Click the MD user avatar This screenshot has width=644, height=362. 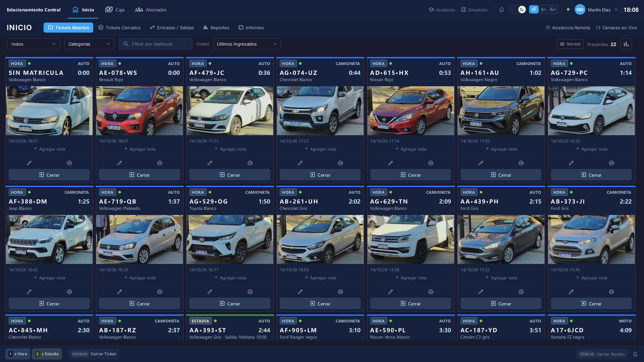(x=580, y=10)
